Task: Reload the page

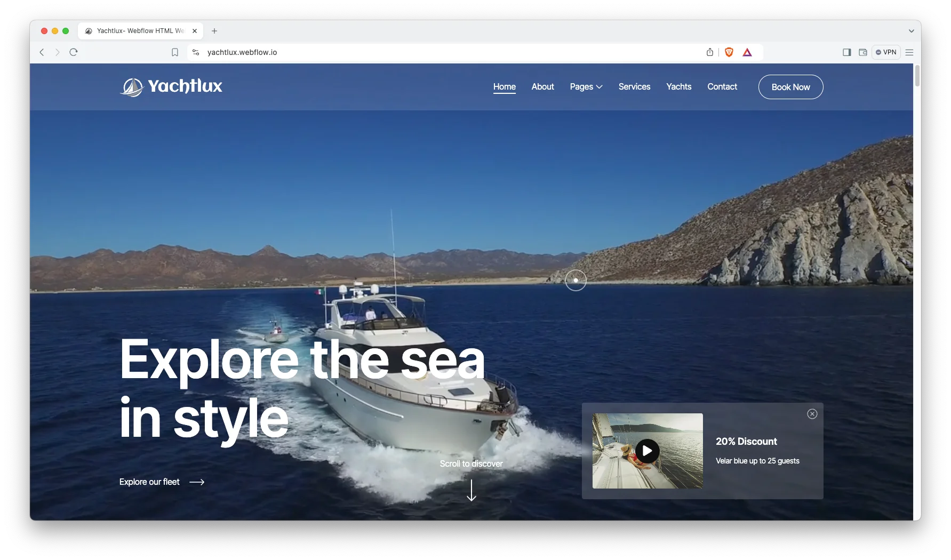Action: (74, 52)
